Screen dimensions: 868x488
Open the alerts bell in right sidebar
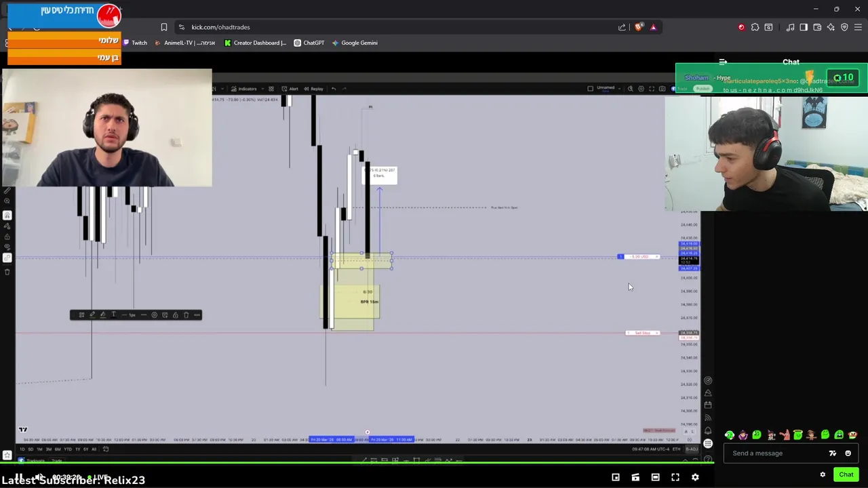pyautogui.click(x=708, y=431)
